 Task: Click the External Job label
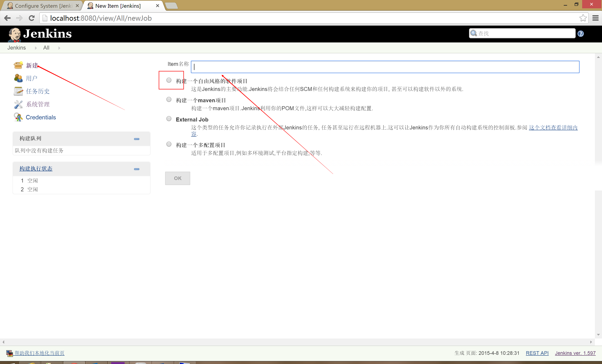(192, 119)
